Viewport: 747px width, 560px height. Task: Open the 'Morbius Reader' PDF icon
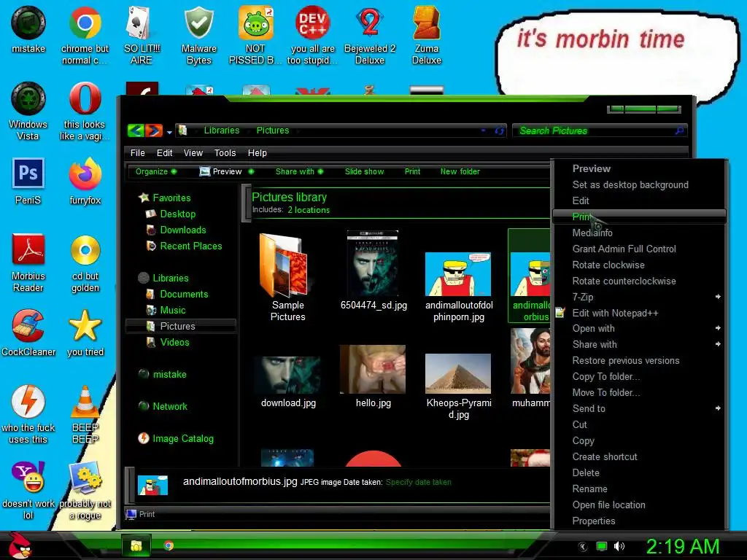(28, 249)
